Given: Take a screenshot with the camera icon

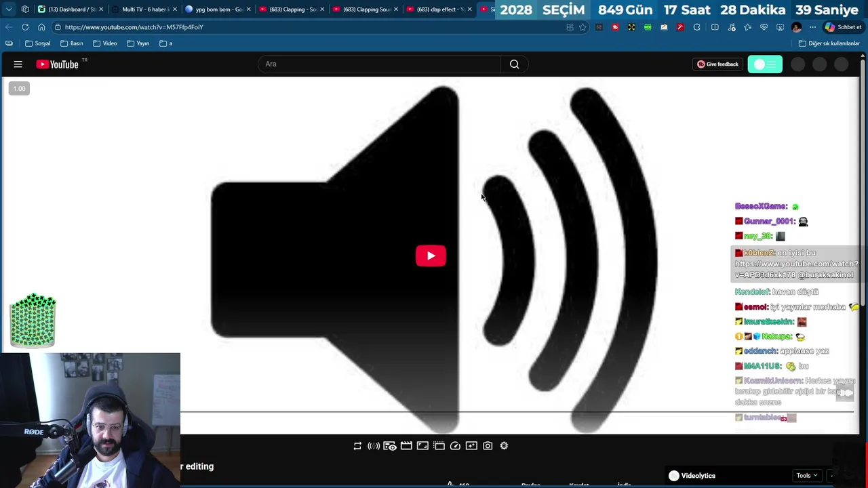Looking at the screenshot, I should (x=488, y=446).
